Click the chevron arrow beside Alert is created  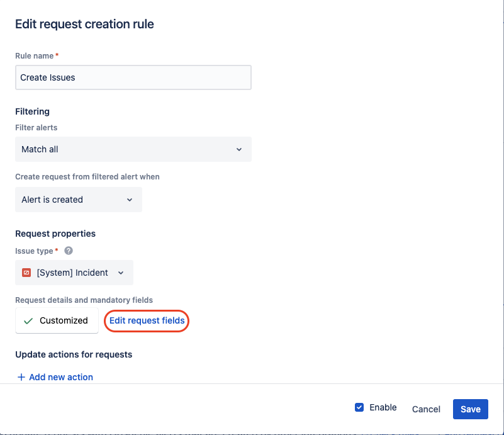tap(130, 200)
